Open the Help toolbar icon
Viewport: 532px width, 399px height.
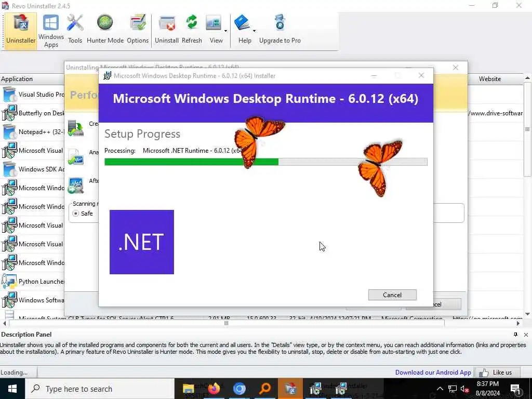pos(243,30)
